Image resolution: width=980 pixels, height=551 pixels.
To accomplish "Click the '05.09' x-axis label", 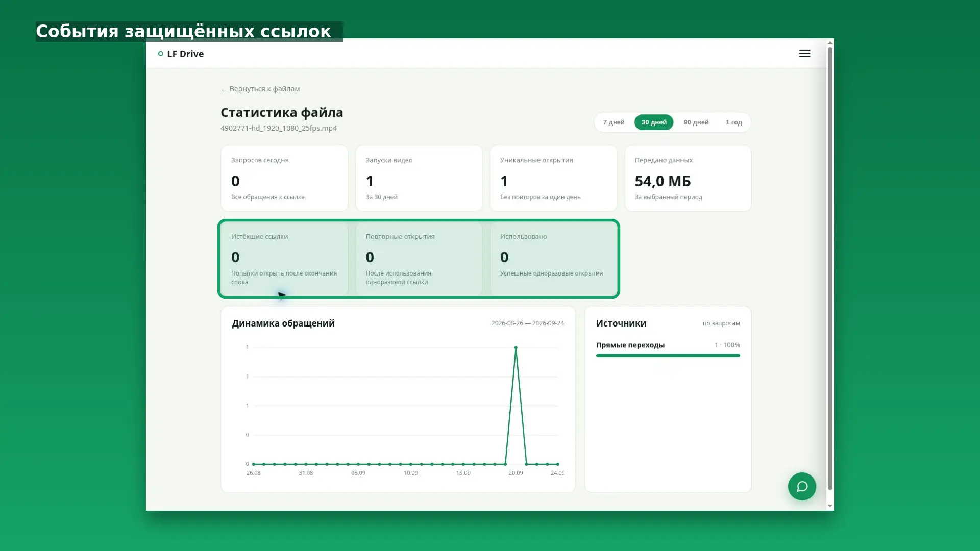I will click(x=358, y=473).
